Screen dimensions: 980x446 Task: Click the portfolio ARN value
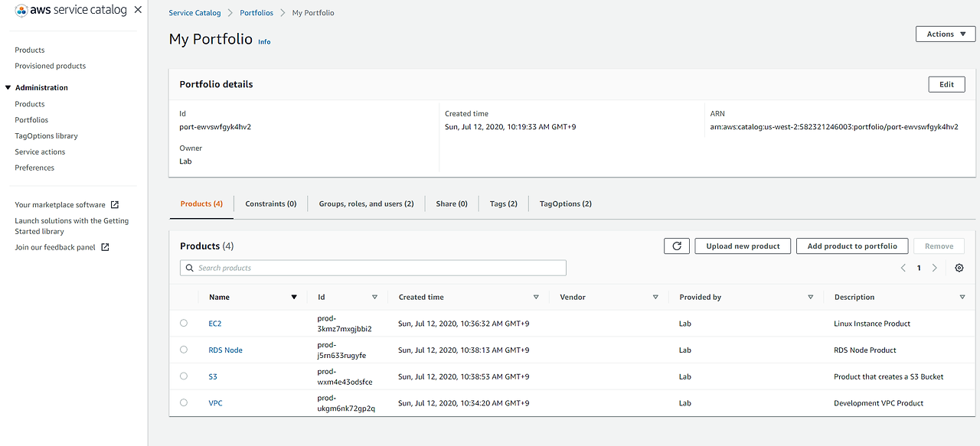pyautogui.click(x=835, y=127)
